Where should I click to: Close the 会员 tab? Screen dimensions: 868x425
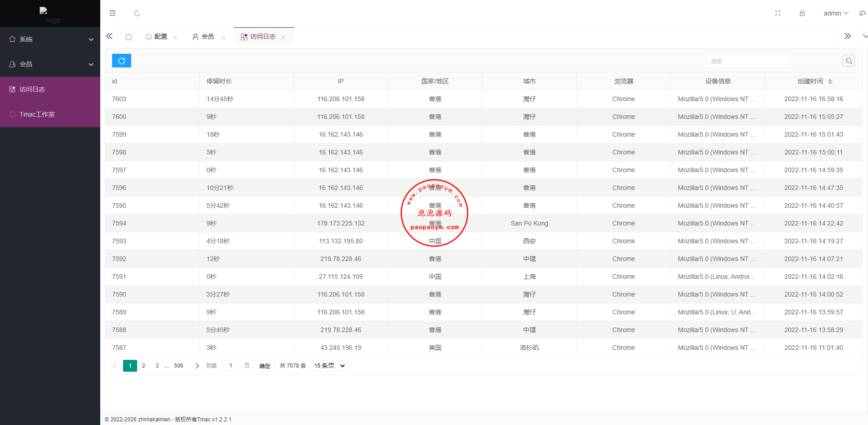tap(224, 37)
